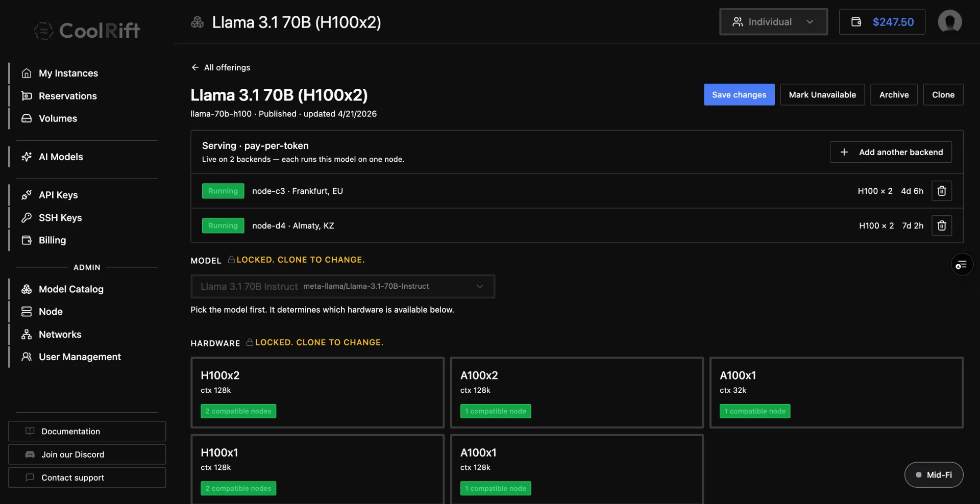Open SSH Keys page

60,218
